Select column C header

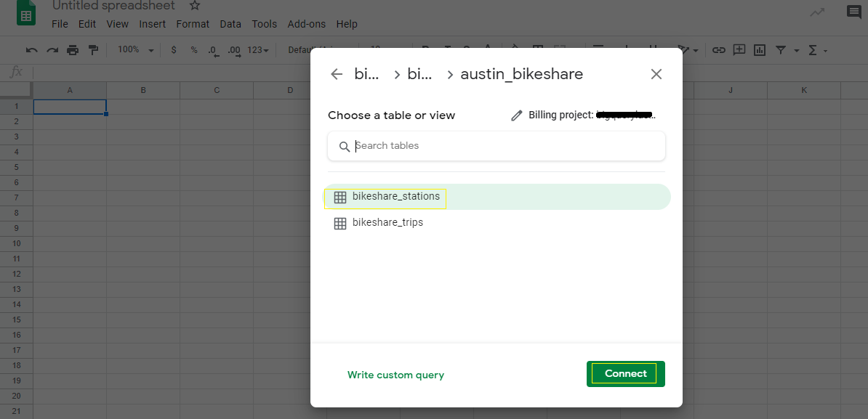point(217,90)
